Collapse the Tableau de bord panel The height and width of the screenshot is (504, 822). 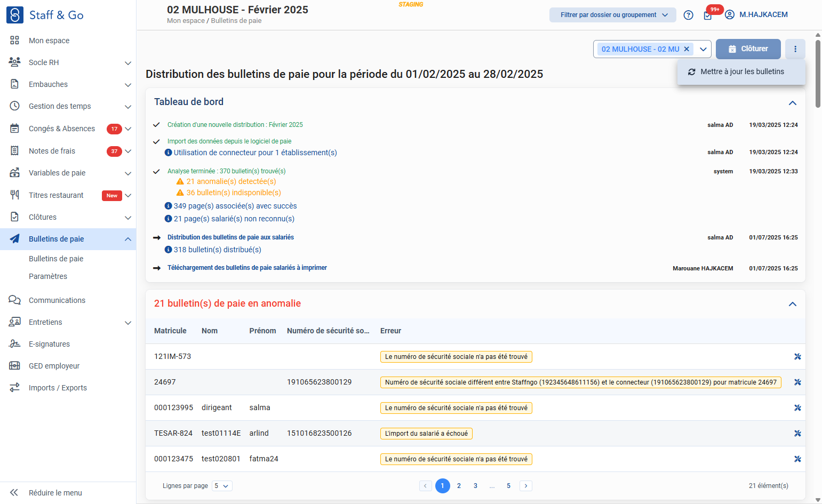tap(793, 103)
